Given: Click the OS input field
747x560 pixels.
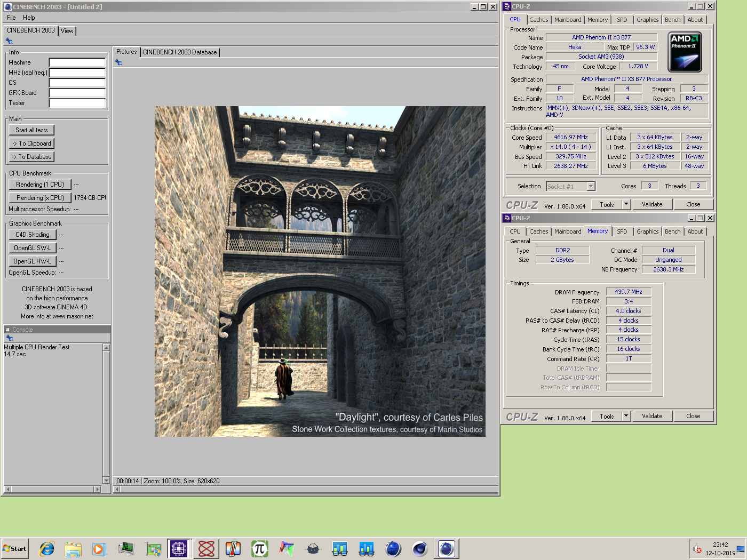Looking at the screenshot, I should click(77, 83).
